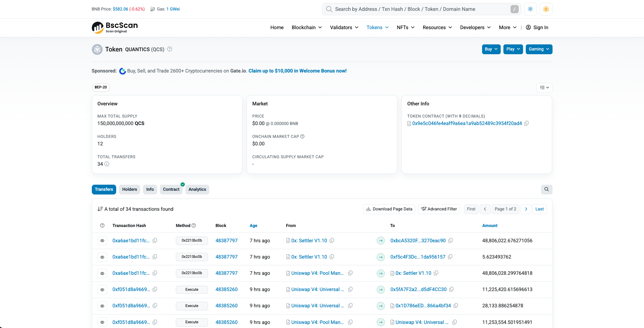Viewport: 644px width, 328px height.
Task: Go to Home in navigation
Action: click(x=277, y=27)
